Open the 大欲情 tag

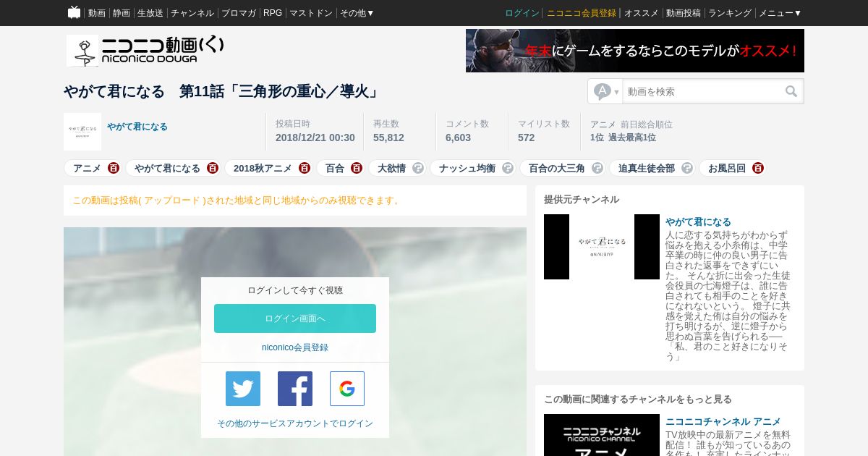[x=391, y=168]
